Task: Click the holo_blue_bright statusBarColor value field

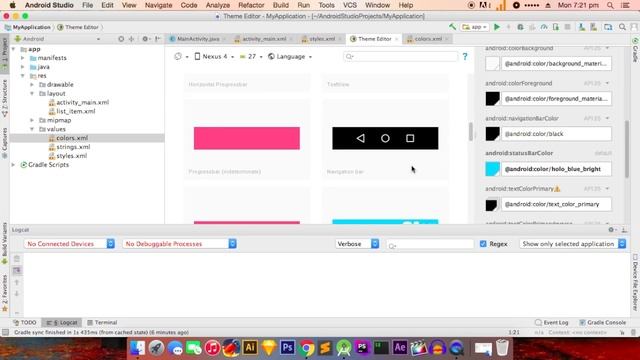Action: [556, 169]
